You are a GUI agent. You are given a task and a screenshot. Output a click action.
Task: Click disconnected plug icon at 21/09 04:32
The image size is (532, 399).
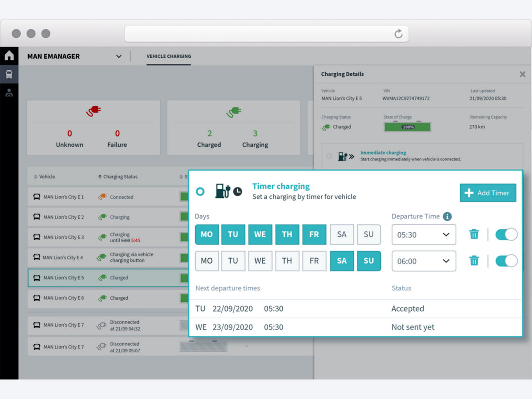tap(101, 325)
